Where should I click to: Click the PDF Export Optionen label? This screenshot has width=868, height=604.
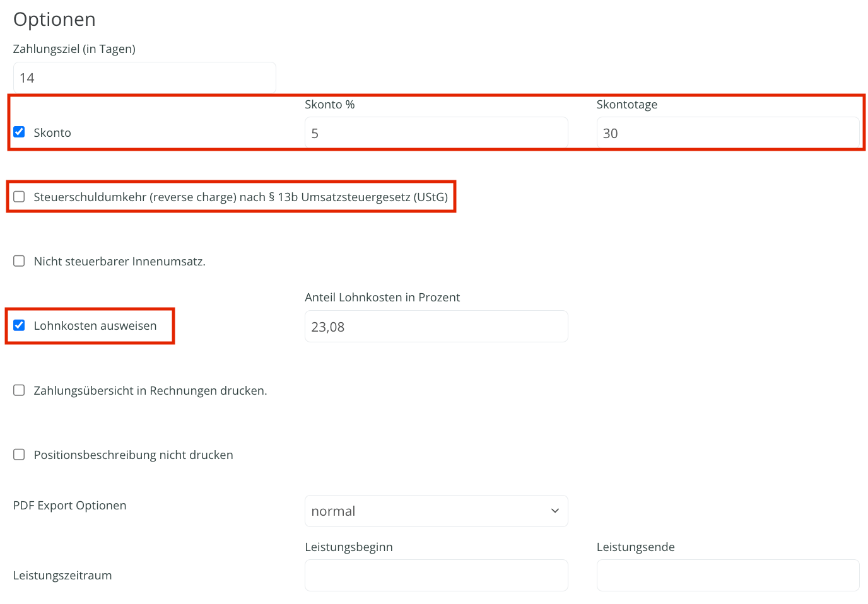[69, 506]
